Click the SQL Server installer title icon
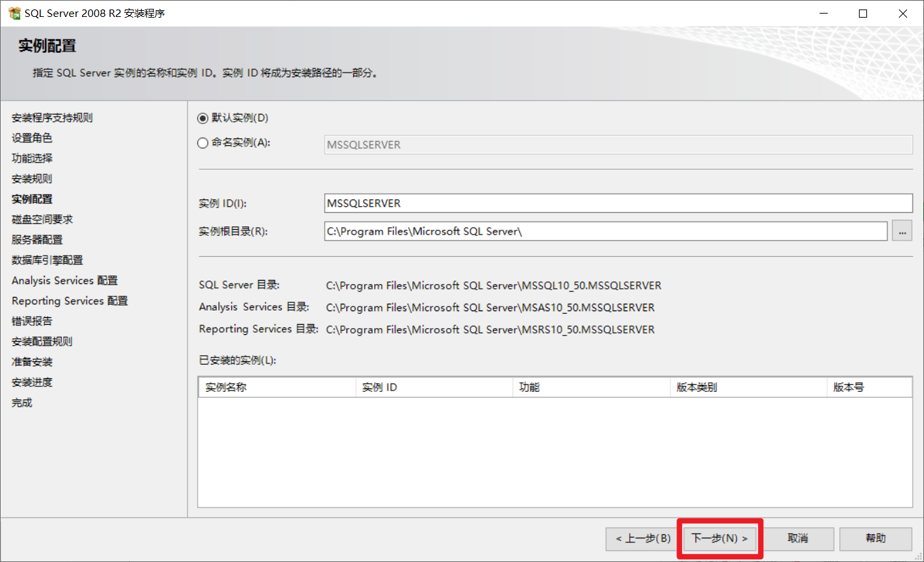 [14, 13]
